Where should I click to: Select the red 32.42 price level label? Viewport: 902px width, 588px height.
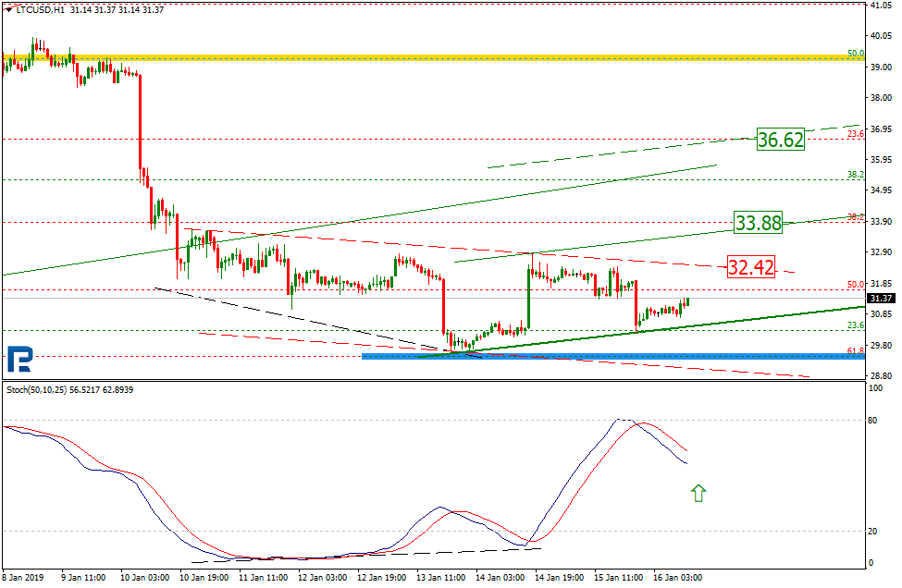pos(750,268)
